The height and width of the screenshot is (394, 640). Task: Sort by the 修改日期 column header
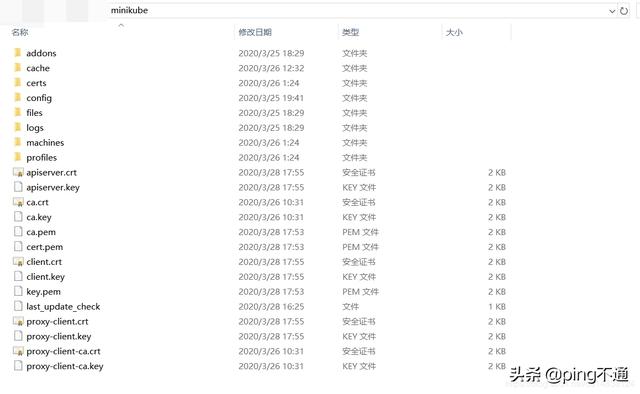pyautogui.click(x=255, y=32)
